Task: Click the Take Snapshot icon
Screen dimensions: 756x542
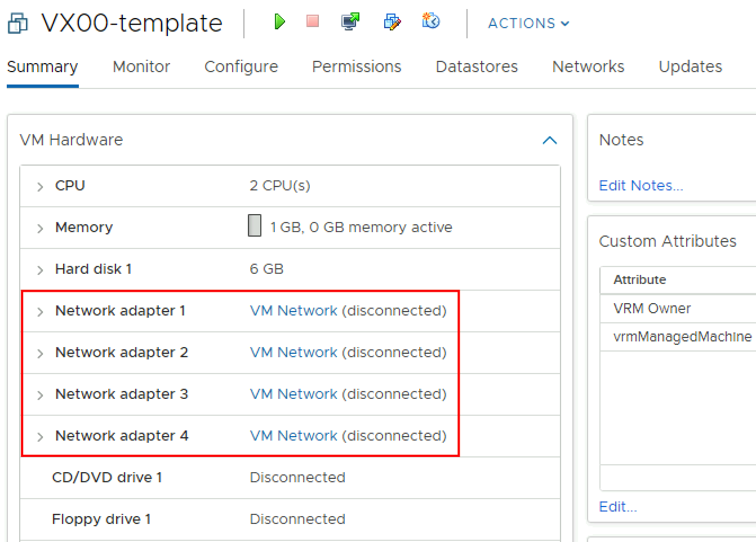Action: [431, 21]
